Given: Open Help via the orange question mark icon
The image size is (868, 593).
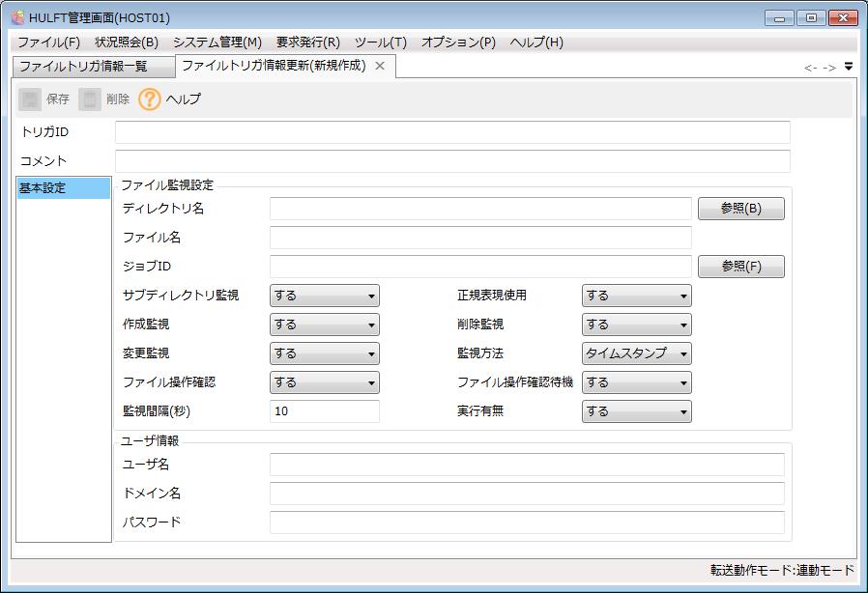Looking at the screenshot, I should pyautogui.click(x=150, y=99).
